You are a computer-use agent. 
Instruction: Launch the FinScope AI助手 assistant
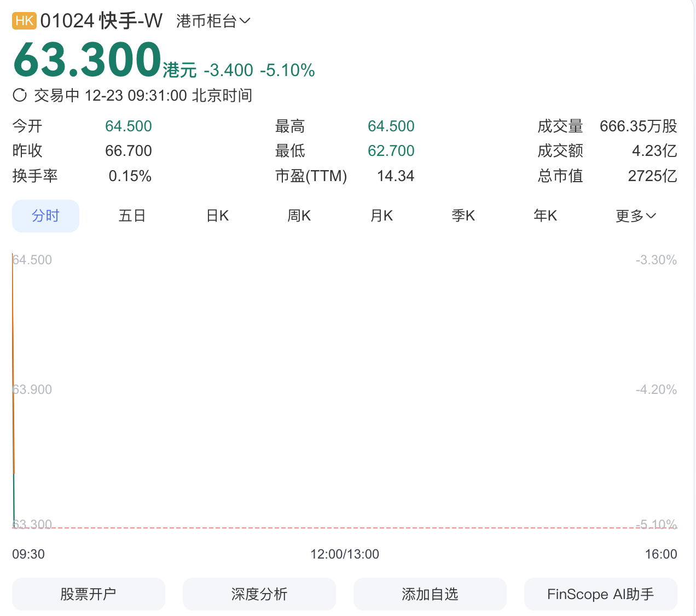[600, 594]
